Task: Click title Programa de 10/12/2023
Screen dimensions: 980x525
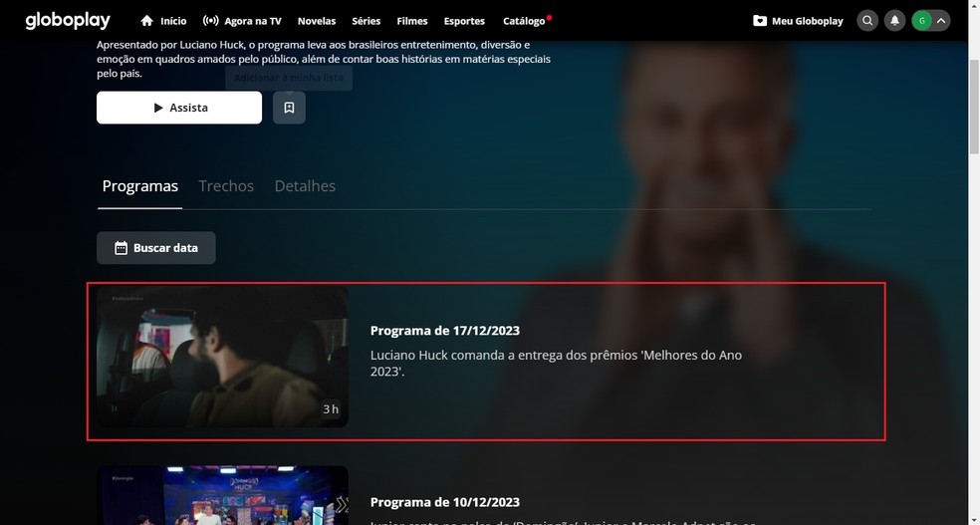Action: coord(445,502)
